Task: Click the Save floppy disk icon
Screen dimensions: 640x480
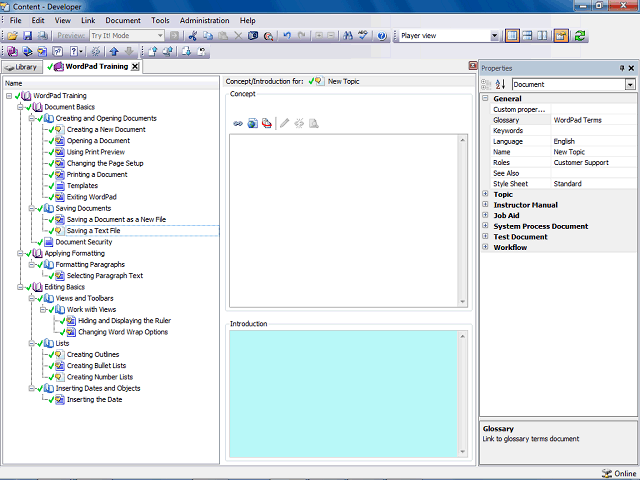Action: 27,36
